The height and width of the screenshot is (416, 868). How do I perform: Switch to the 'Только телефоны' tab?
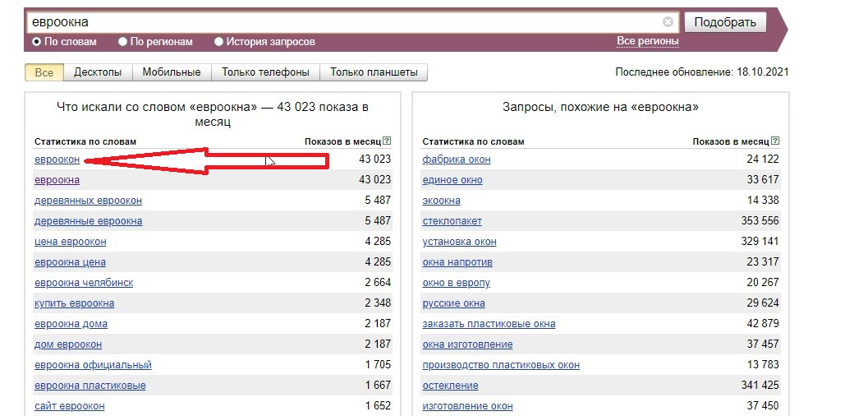coord(265,72)
